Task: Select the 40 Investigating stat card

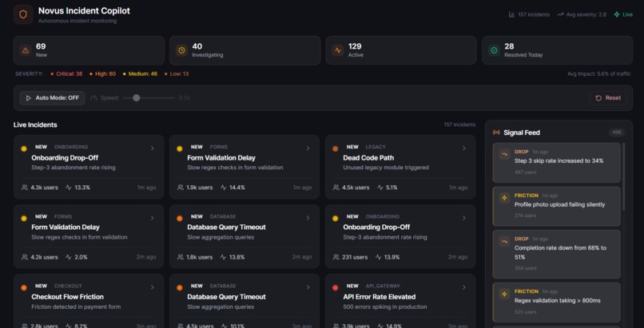Action: pos(244,50)
